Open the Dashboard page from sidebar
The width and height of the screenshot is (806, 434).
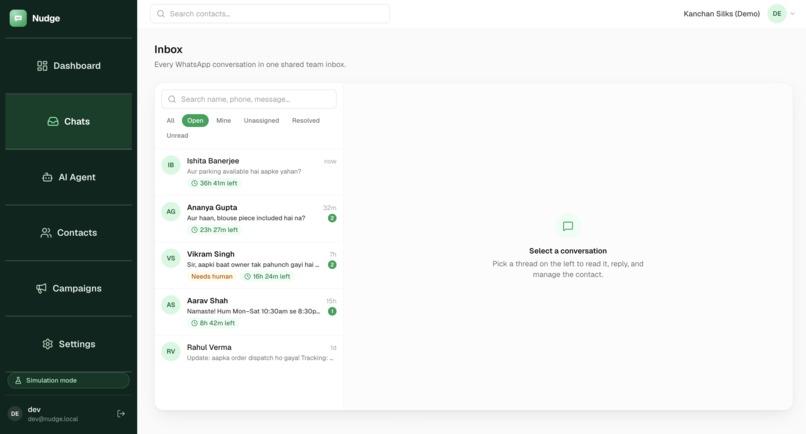click(68, 66)
